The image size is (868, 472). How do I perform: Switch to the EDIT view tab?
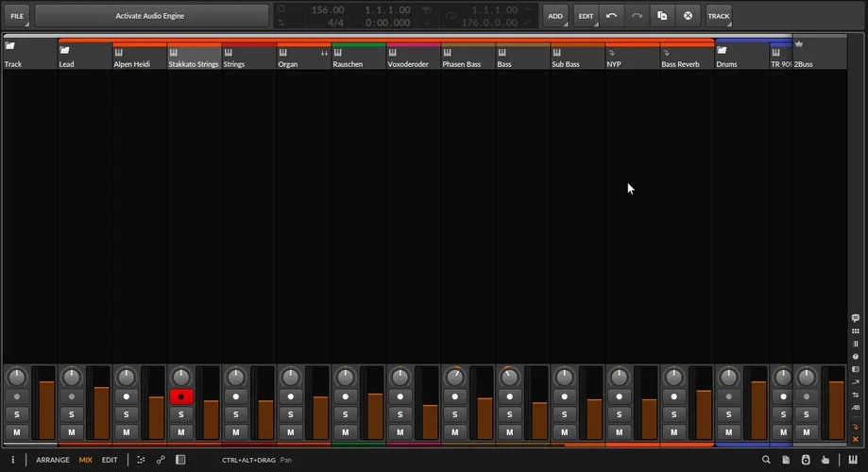pos(110,460)
